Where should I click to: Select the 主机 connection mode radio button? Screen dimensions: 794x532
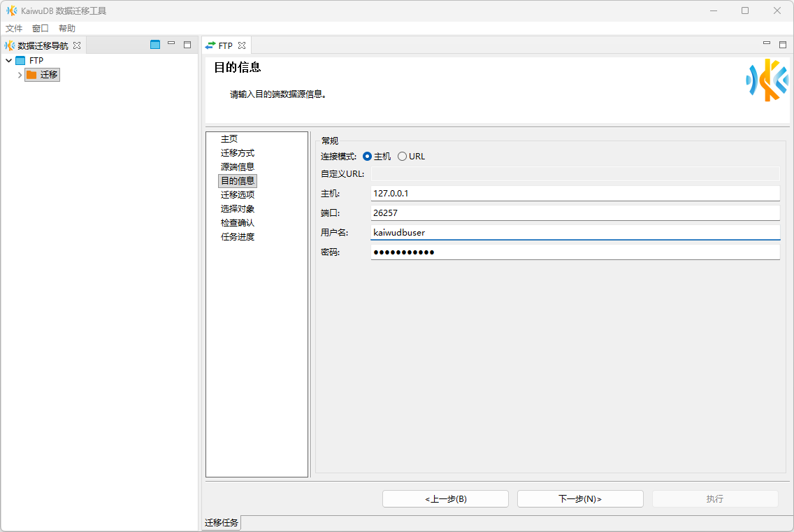click(x=368, y=157)
